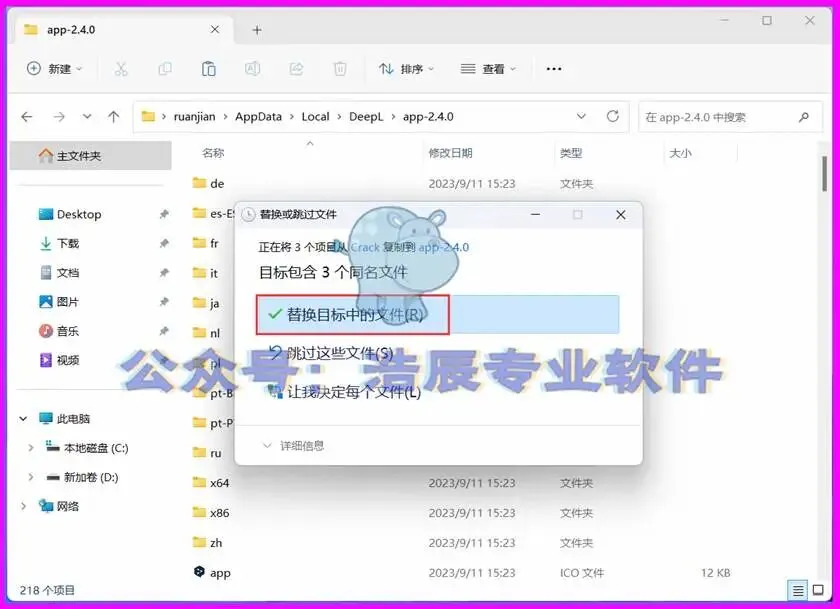Click the zh folder icon
Screen dimensions: 840x609
click(x=199, y=543)
